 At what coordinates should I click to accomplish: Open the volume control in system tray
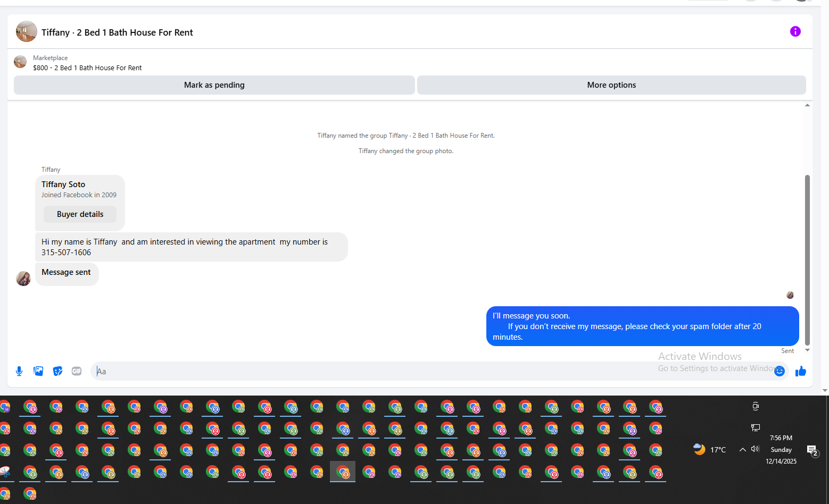[755, 449]
